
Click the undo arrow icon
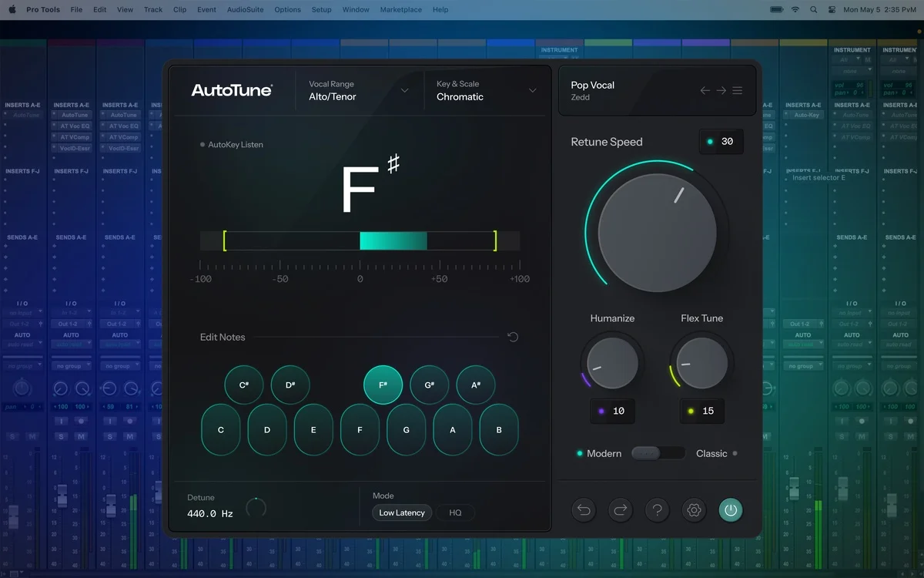(x=583, y=509)
